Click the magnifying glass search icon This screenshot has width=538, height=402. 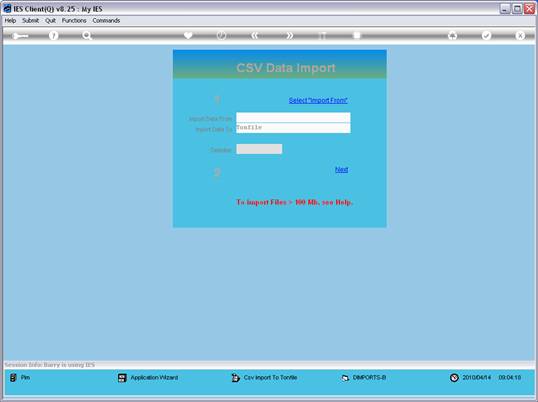click(87, 35)
